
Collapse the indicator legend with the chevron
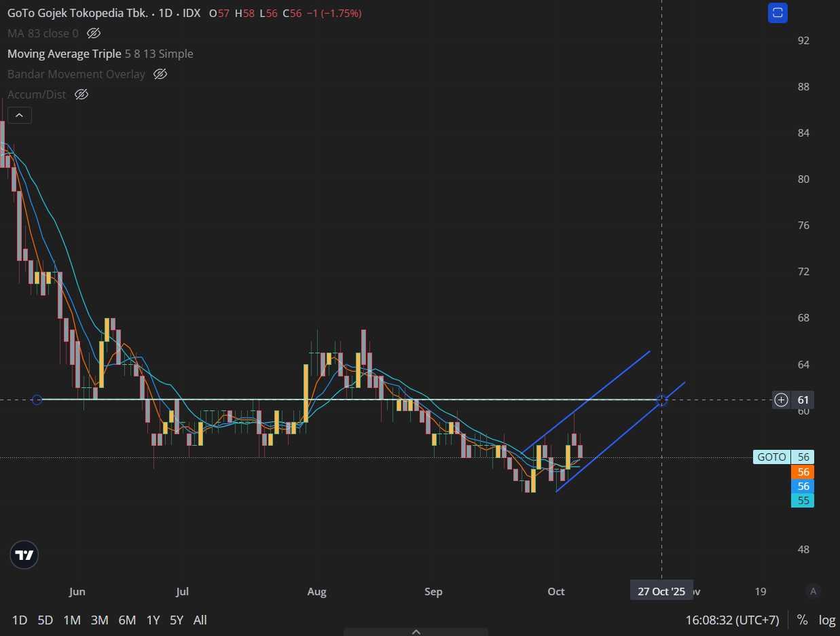[19, 116]
